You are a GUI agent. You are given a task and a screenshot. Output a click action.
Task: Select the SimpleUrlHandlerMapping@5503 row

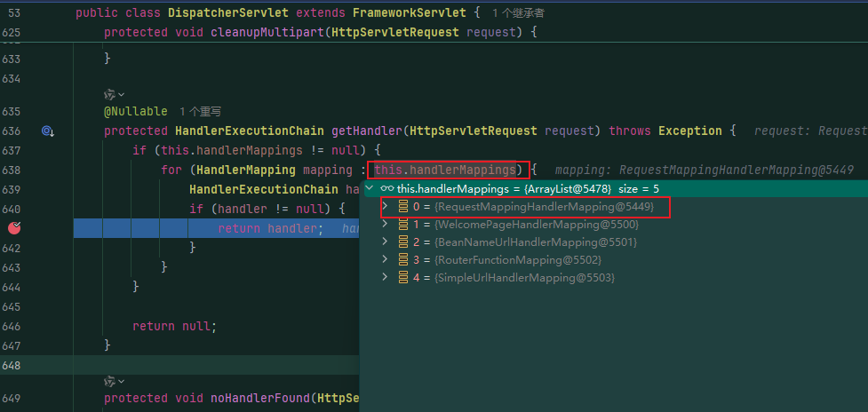(x=613, y=278)
